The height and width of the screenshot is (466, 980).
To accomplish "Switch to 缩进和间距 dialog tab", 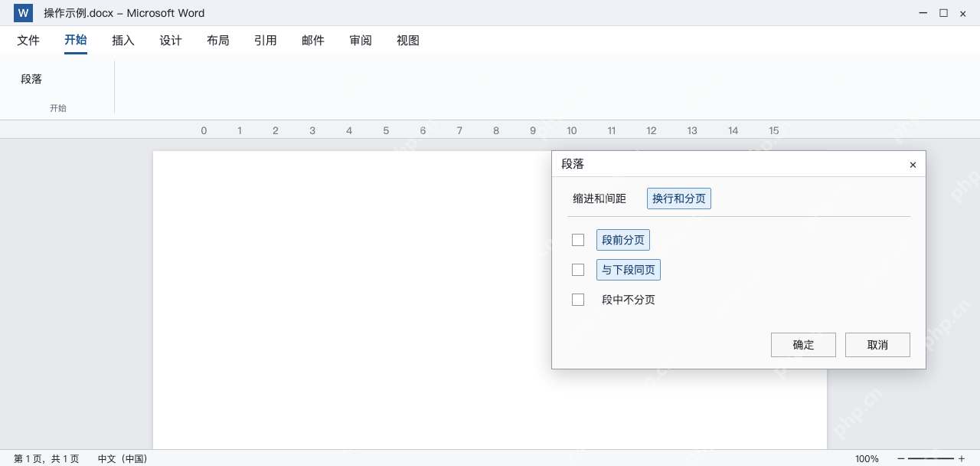I will pyautogui.click(x=599, y=199).
